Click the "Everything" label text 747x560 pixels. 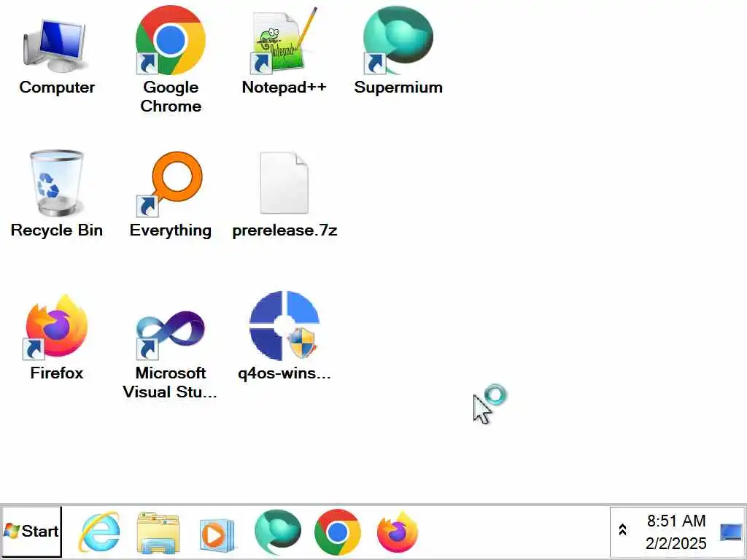(x=171, y=231)
